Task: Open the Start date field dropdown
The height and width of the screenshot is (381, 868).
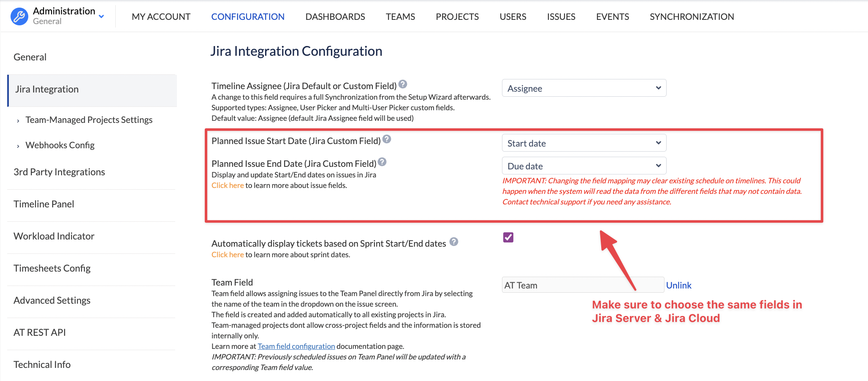Action: tap(584, 143)
